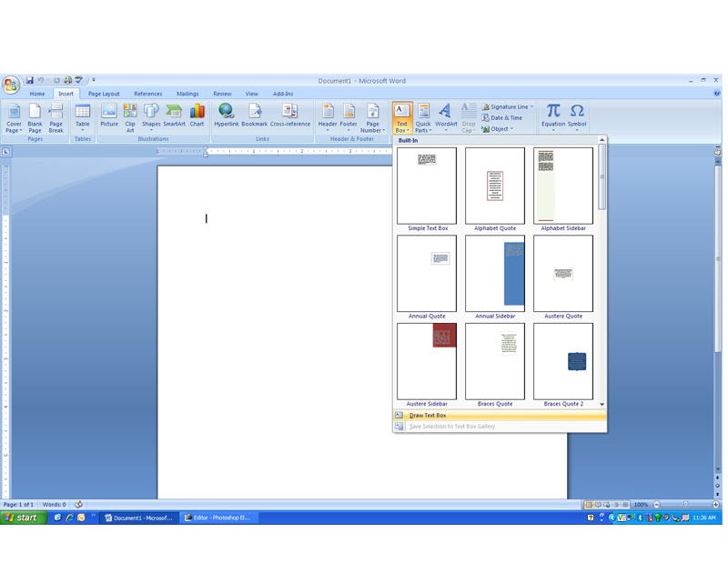The height and width of the screenshot is (573, 728).
Task: Select the Alphabet Quote text box style
Action: (x=496, y=186)
